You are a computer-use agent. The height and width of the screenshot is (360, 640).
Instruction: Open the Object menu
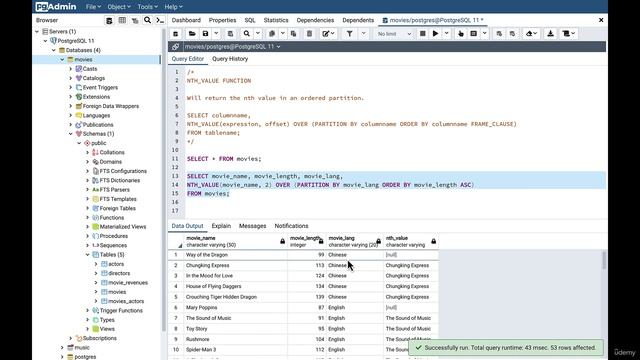[119, 7]
